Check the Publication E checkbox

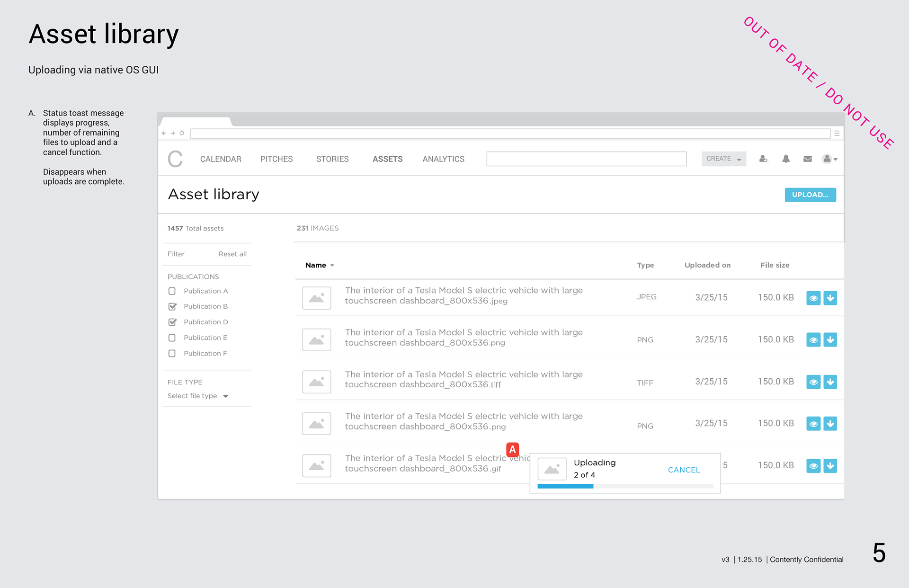coord(172,338)
